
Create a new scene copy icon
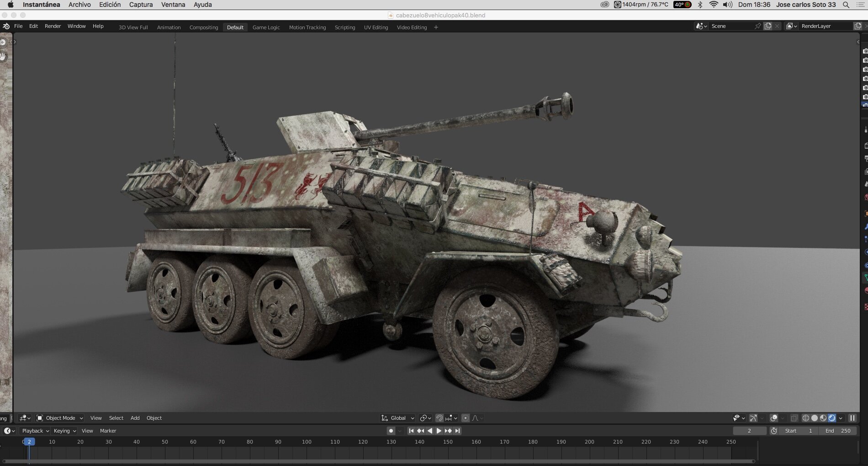(768, 26)
